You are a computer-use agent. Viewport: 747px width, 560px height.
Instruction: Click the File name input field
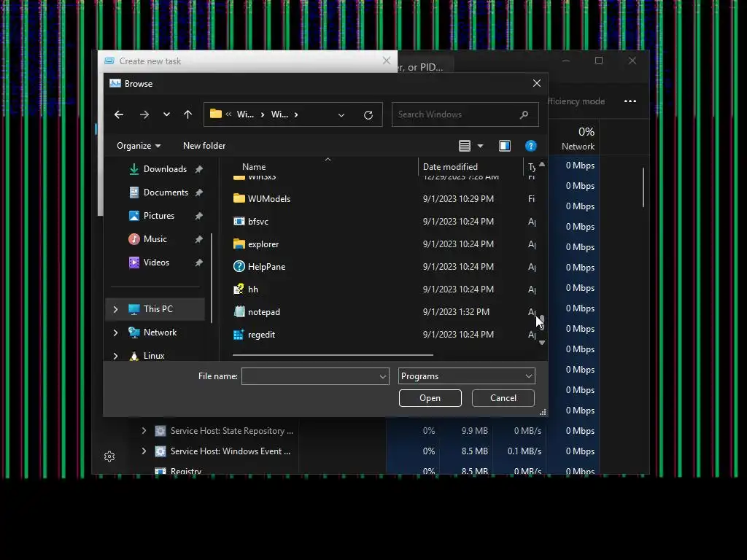(315, 376)
